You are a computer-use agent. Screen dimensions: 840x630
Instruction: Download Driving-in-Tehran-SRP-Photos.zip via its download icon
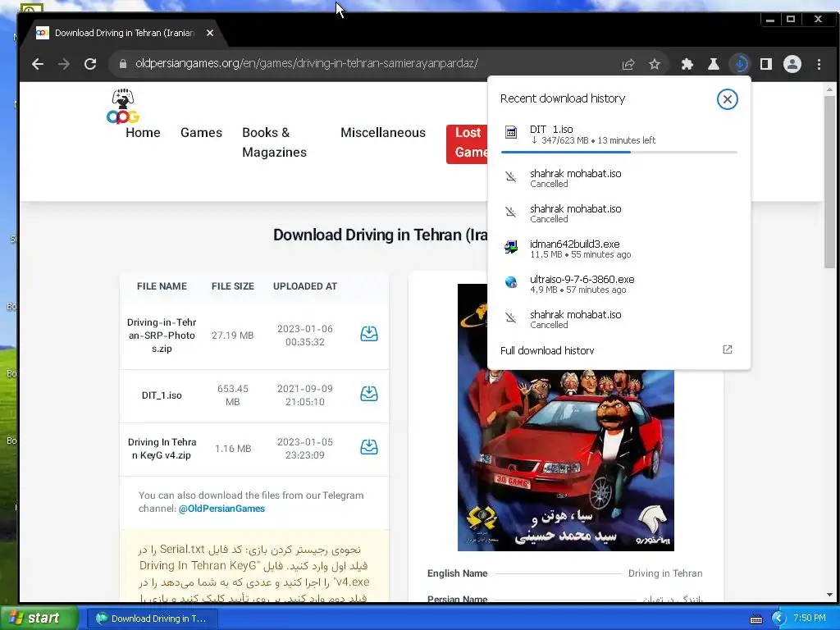(368, 335)
